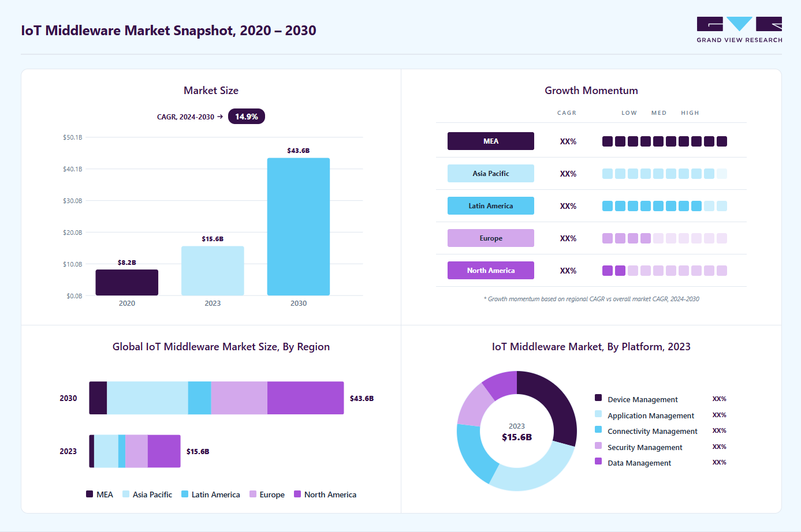801x532 pixels.
Task: Click the Latin America legend swatch
Action: (185, 494)
